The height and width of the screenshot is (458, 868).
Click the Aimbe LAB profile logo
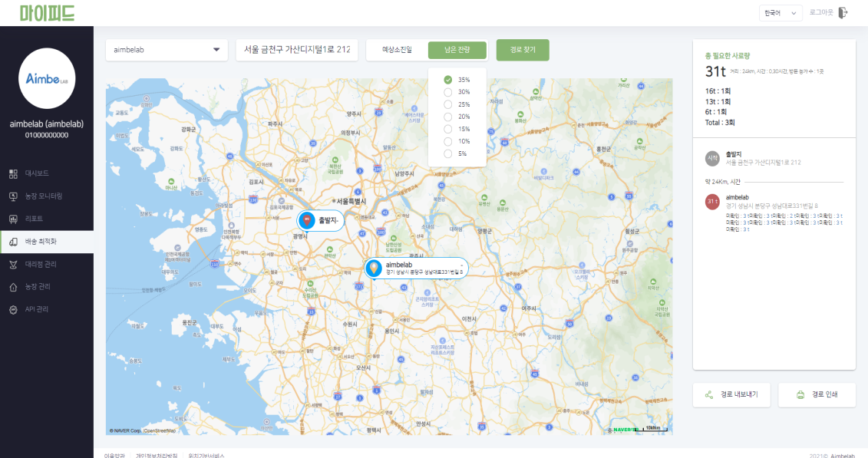[47, 78]
